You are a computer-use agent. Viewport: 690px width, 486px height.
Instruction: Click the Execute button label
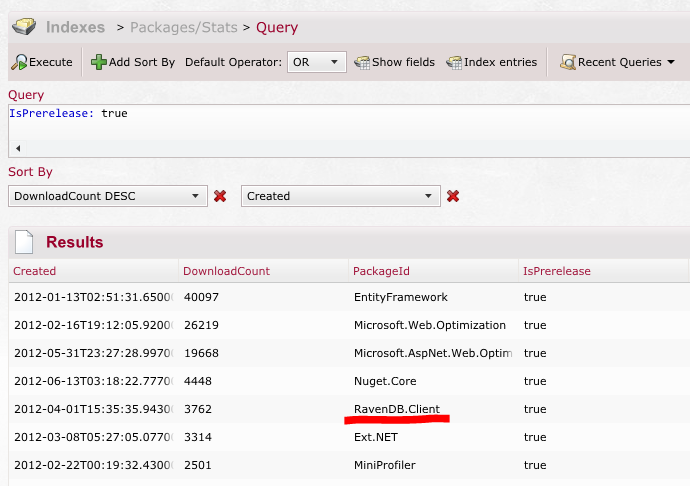[51, 62]
